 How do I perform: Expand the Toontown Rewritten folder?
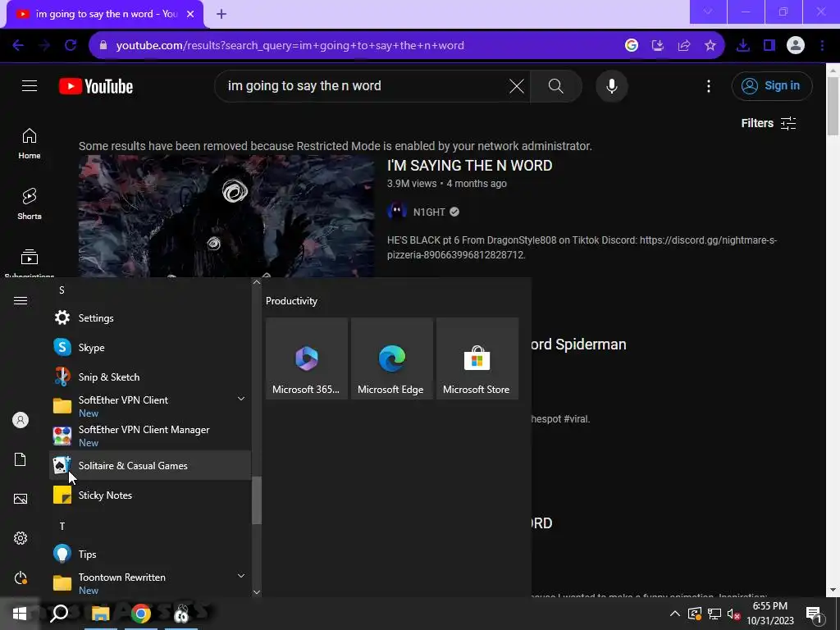[150, 583]
